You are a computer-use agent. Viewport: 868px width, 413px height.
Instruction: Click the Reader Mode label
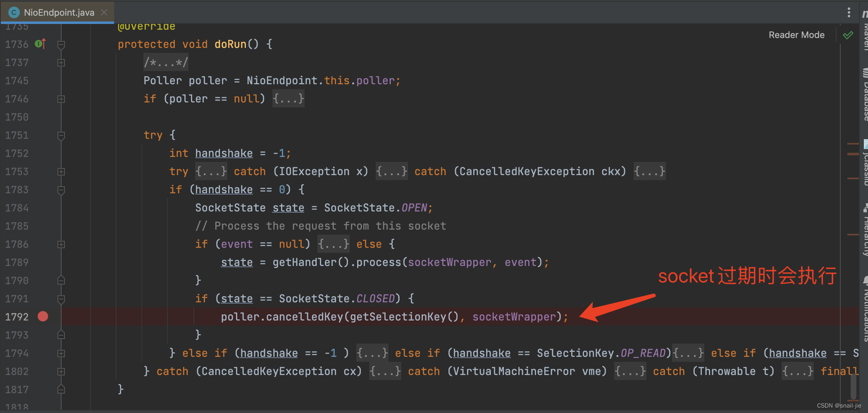click(796, 35)
